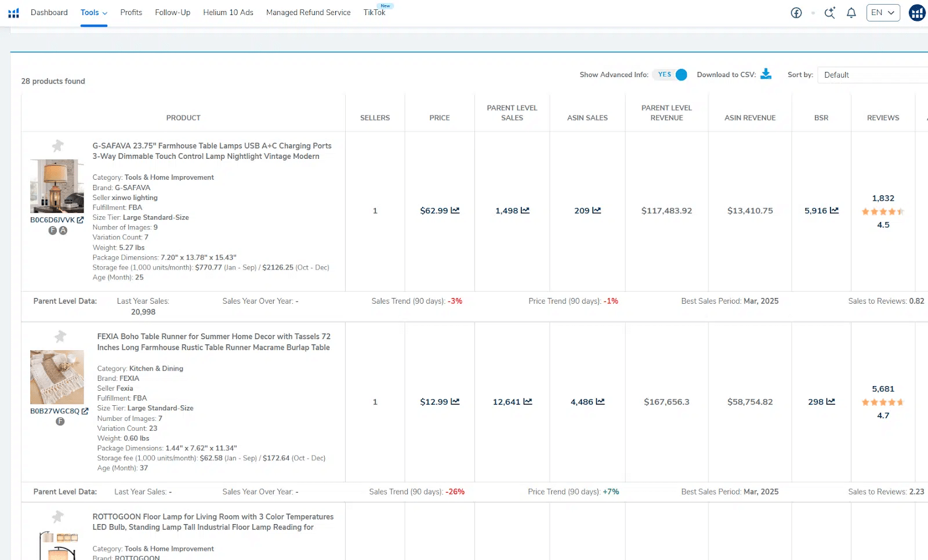The image size is (928, 560).
Task: Open ASIN sales chart for 4,486
Action: [600, 402]
